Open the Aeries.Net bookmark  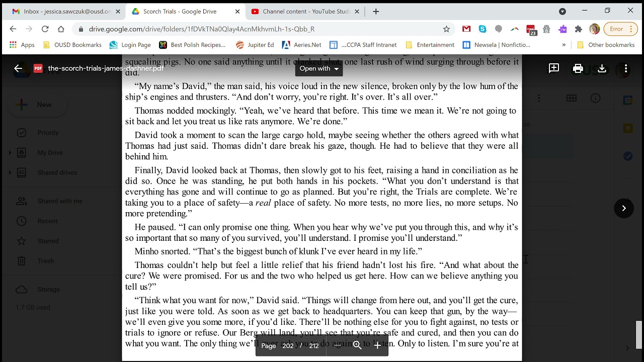tap(301, 45)
